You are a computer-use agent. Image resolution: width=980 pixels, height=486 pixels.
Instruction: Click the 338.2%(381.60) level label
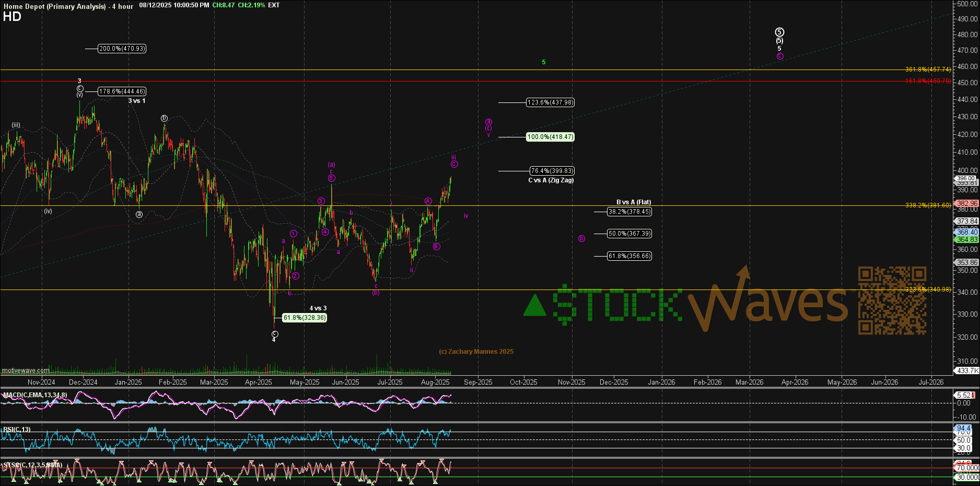928,205
